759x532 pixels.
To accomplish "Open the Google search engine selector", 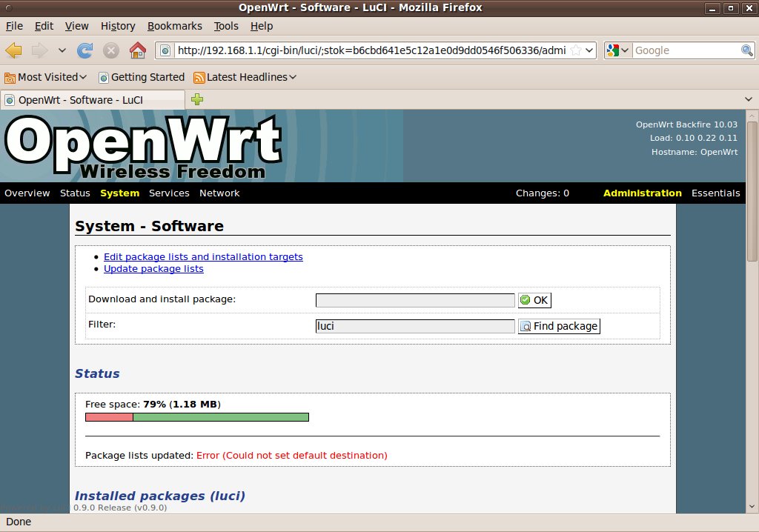I will tap(617, 50).
